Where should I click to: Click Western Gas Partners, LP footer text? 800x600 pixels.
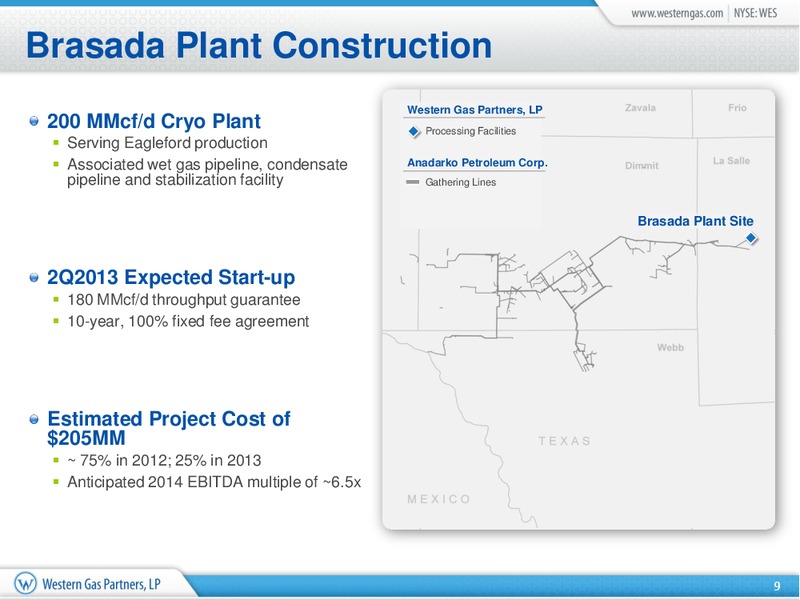102,584
